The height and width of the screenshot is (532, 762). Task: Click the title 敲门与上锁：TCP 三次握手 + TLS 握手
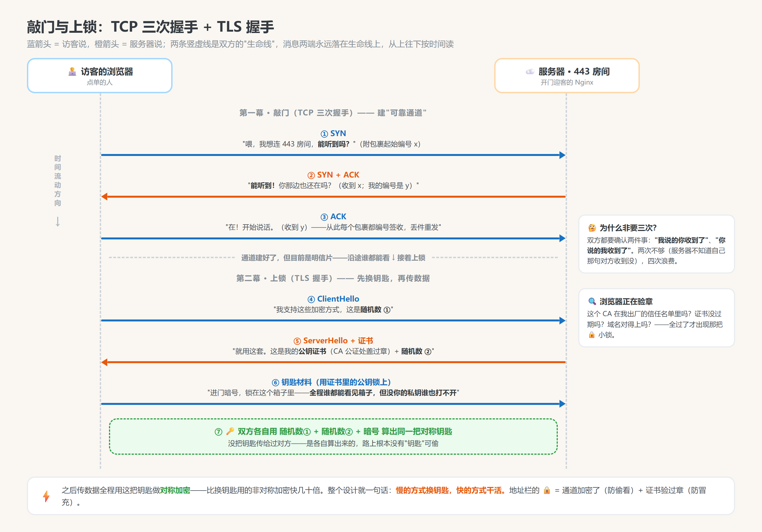150,27
